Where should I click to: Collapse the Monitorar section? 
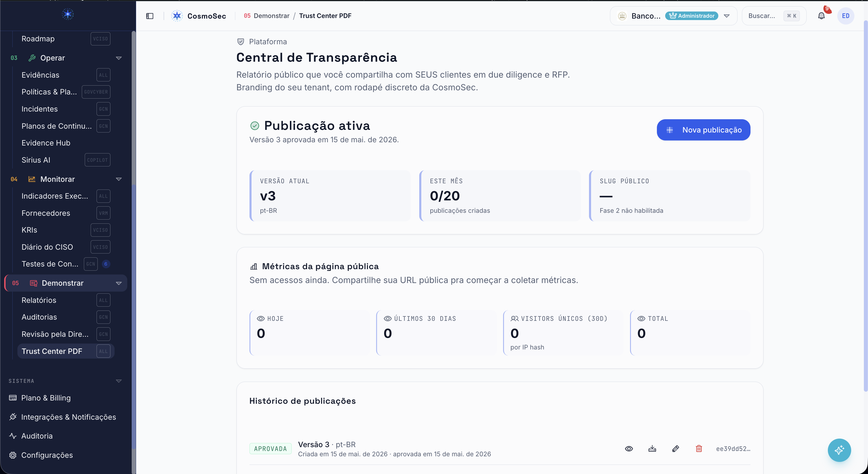pos(119,179)
